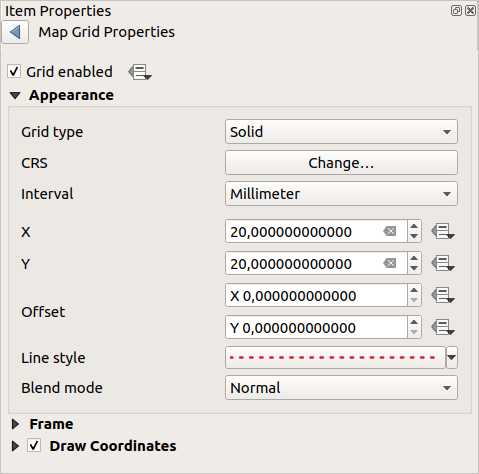Viewport: 479px width, 474px height.
Task: Expand the Draw Coordinates section
Action: click(15, 446)
